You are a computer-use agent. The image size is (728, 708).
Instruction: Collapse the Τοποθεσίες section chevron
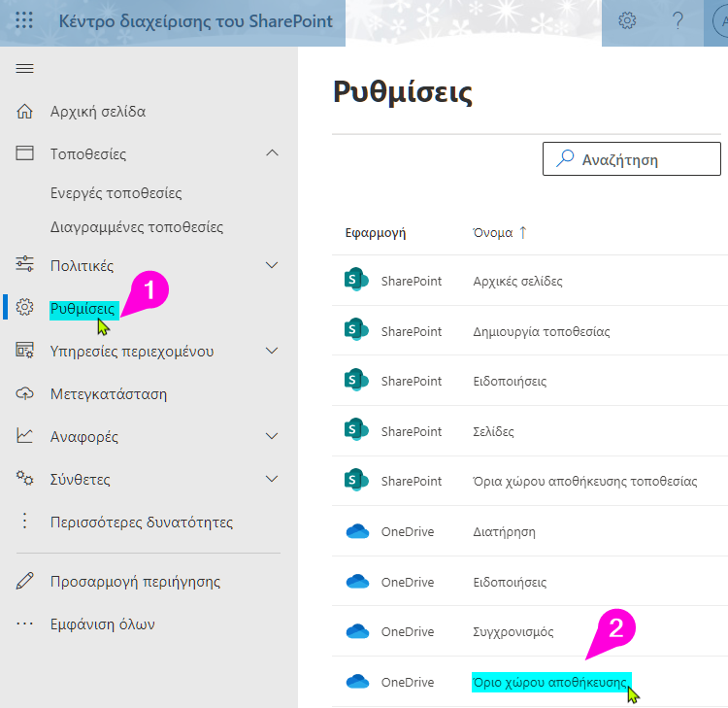tap(272, 153)
